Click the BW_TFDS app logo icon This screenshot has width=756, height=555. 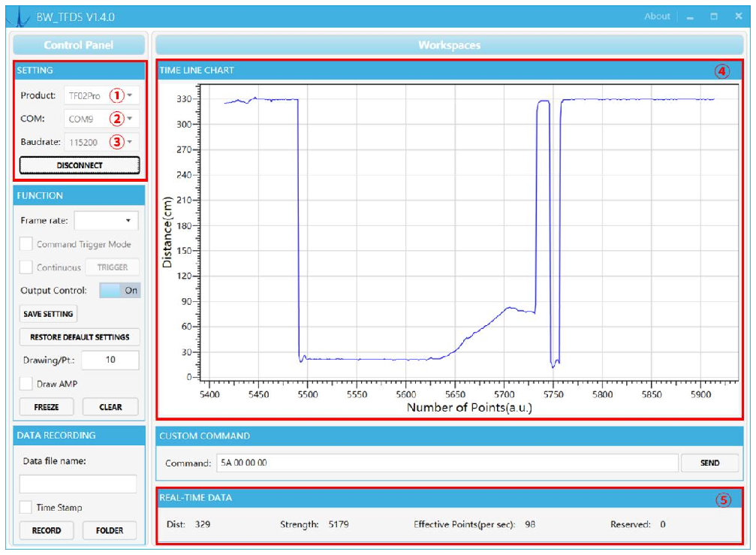pyautogui.click(x=20, y=17)
